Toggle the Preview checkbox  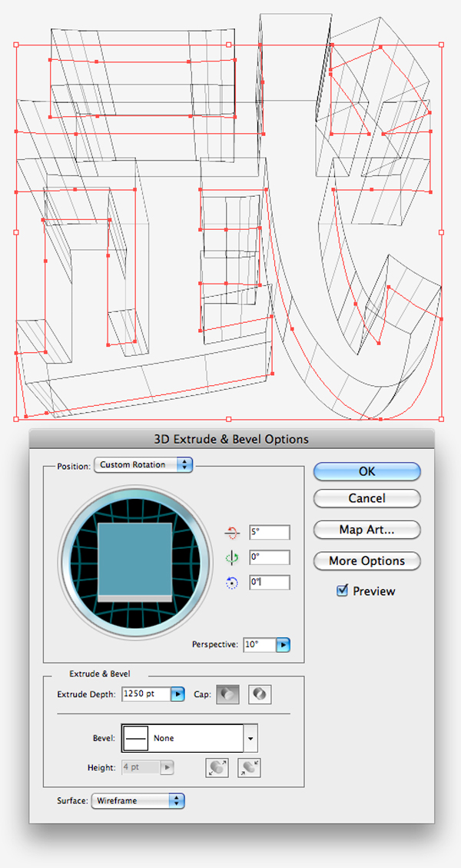[x=342, y=590]
